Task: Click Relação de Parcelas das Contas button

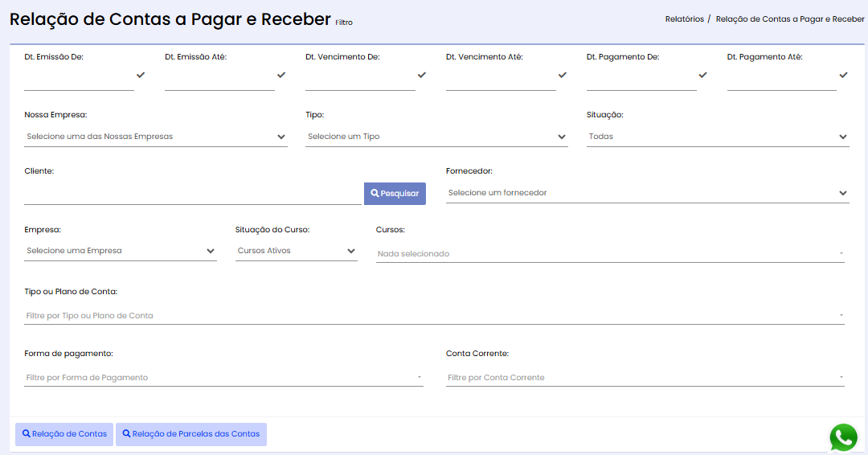Action: [x=191, y=434]
